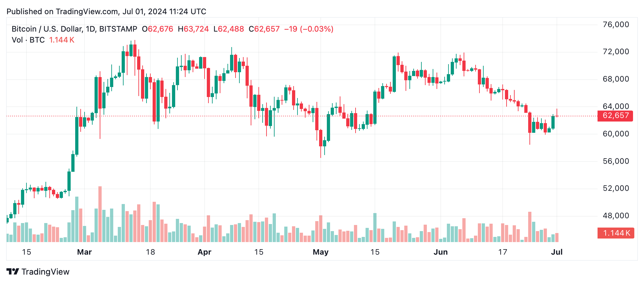
Task: Click the Apr label on time axis
Action: [x=204, y=252]
